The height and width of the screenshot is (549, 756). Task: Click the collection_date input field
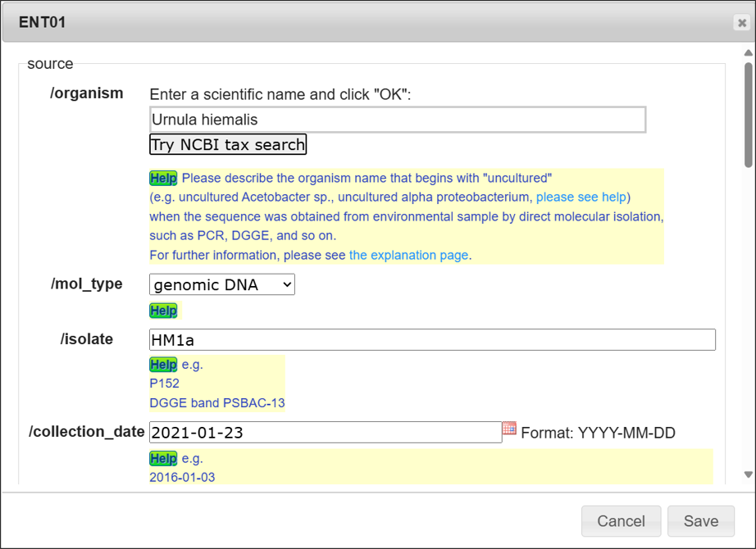click(325, 433)
